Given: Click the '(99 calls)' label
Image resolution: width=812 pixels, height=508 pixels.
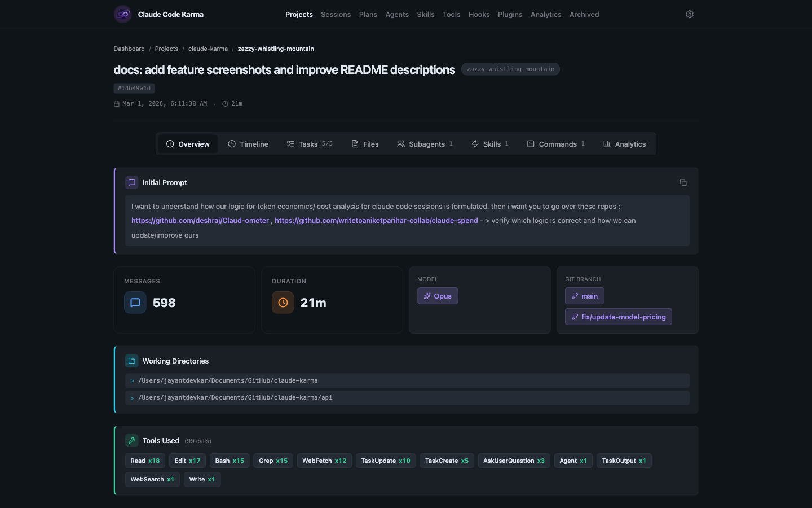Looking at the screenshot, I should click(x=198, y=441).
